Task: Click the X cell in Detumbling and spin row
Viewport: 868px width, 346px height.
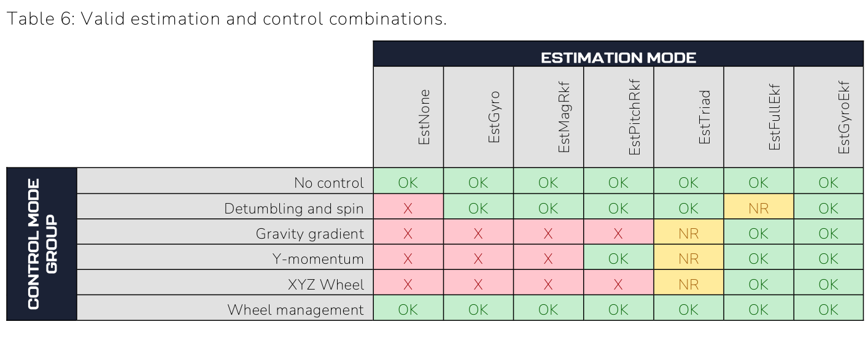Action: click(408, 209)
